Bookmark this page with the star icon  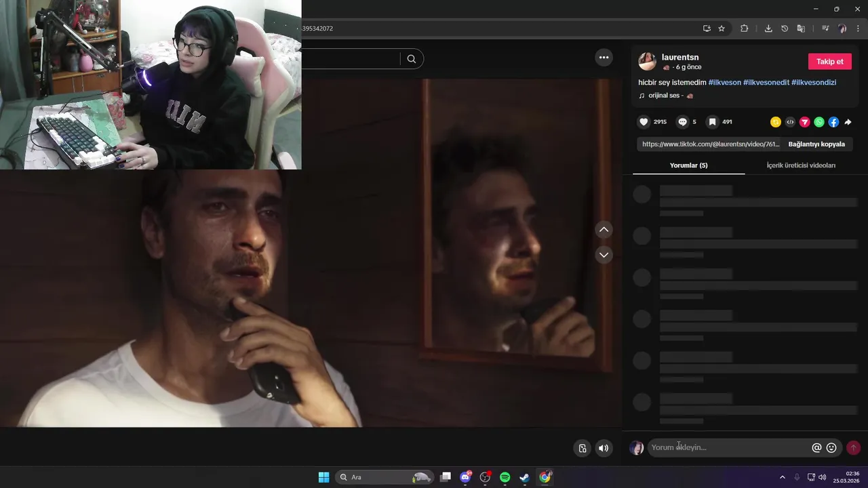point(722,28)
